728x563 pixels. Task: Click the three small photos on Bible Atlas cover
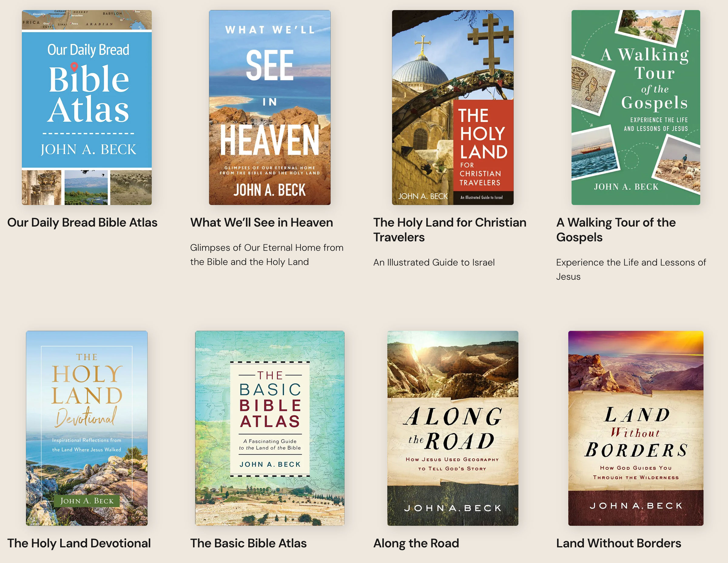coord(87,188)
